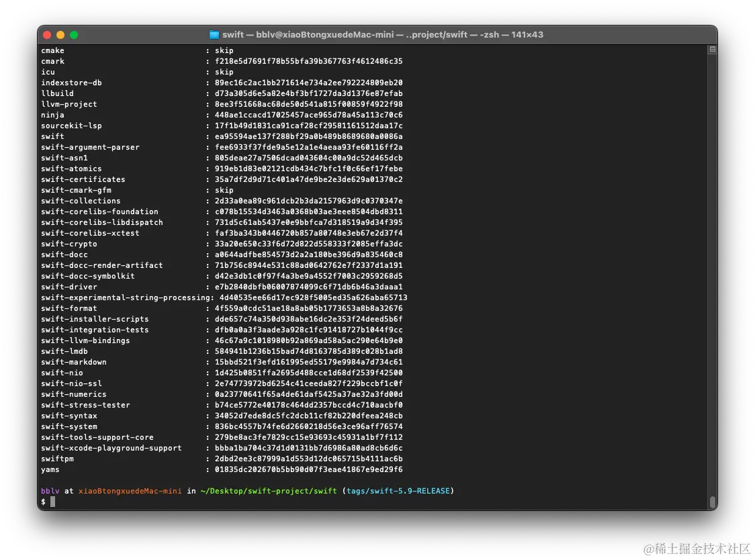
Task: Click the 'swift-stress-tester' entry
Action: click(85, 406)
